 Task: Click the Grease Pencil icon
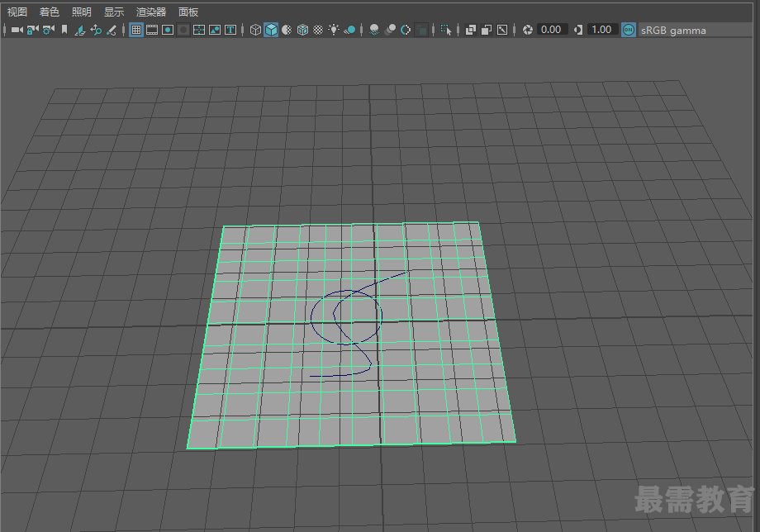pyautogui.click(x=112, y=30)
